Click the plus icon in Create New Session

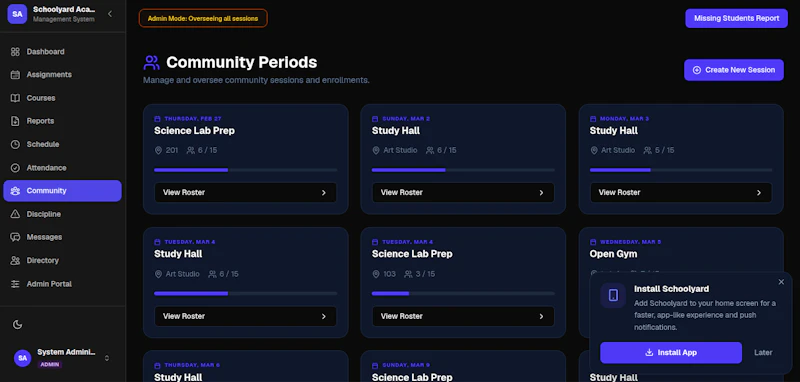[x=696, y=70]
